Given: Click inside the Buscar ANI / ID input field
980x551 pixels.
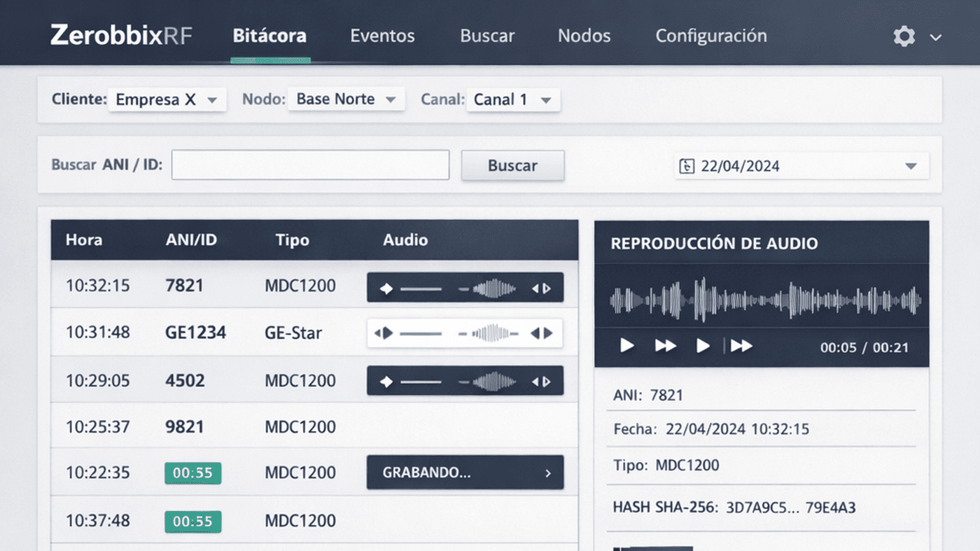Looking at the screenshot, I should pos(310,165).
